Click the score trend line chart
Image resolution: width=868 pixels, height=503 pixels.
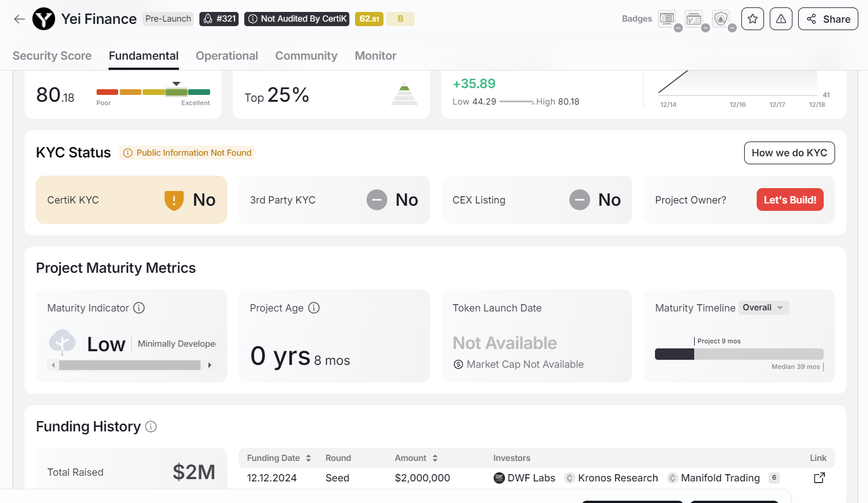(x=737, y=84)
